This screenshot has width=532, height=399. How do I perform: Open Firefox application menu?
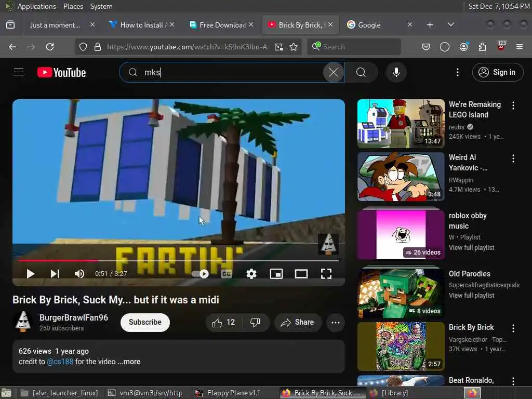[519, 47]
